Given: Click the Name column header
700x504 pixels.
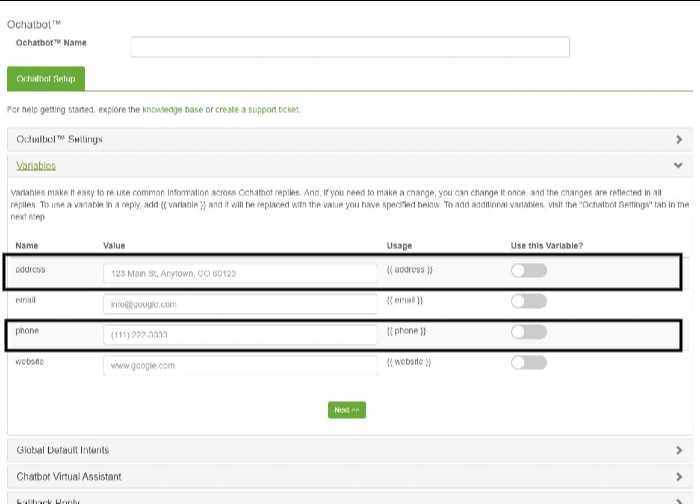Looking at the screenshot, I should click(x=27, y=246).
